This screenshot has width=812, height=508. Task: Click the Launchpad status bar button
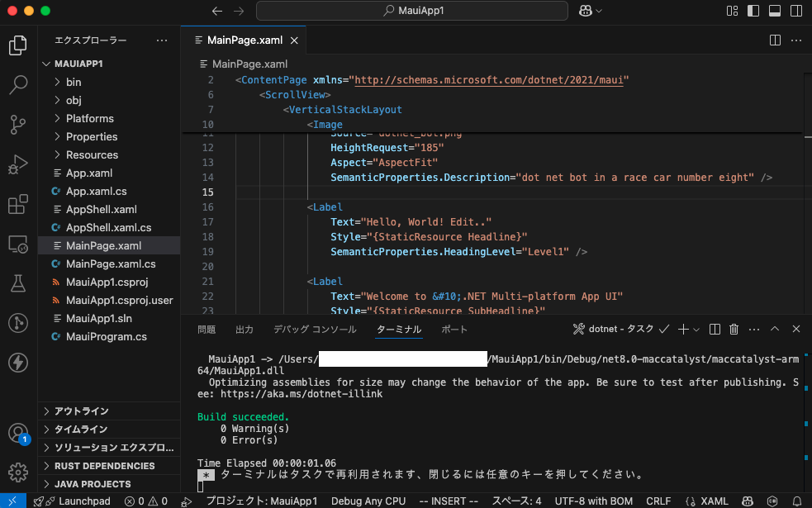(77, 501)
